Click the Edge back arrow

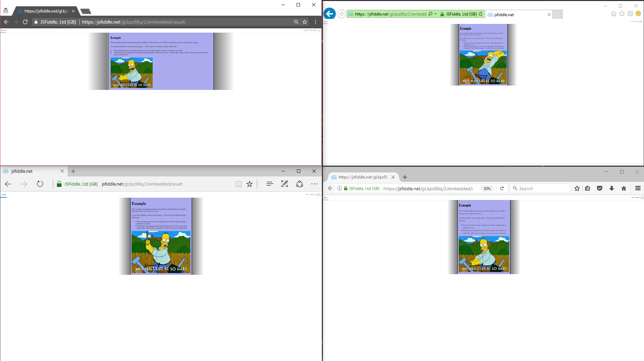point(8,184)
